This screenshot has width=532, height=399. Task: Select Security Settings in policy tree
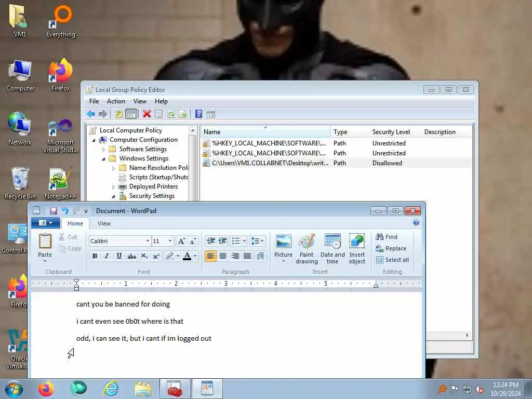(x=152, y=196)
